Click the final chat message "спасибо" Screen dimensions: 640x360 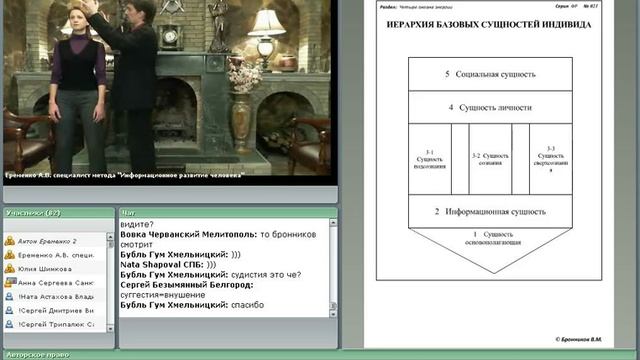(x=247, y=305)
